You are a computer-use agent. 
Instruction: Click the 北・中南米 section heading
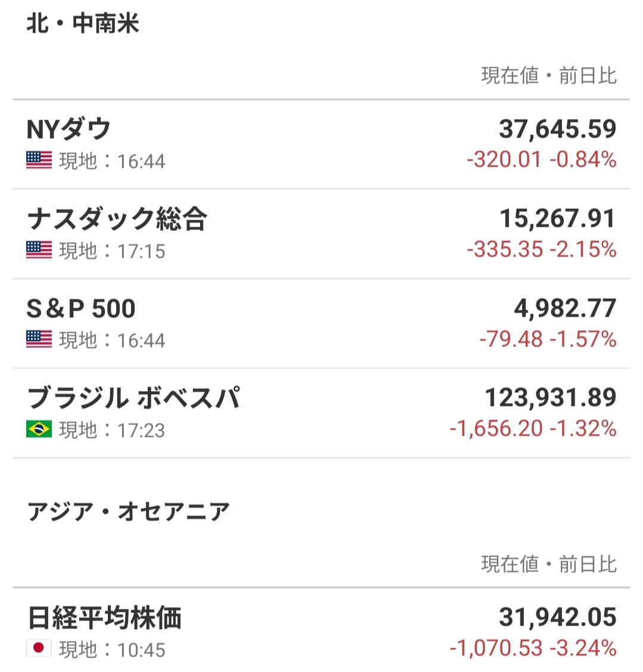click(x=83, y=23)
